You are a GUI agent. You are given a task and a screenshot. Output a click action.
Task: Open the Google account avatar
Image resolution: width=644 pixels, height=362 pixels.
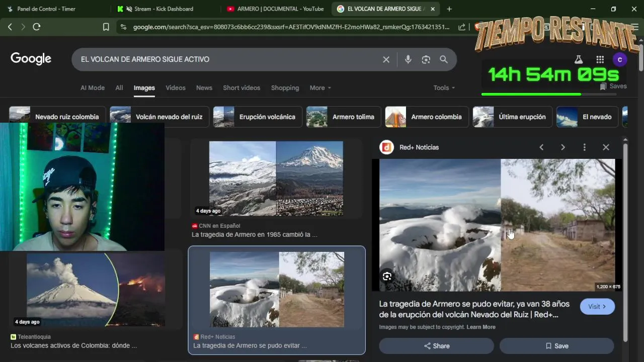(x=620, y=59)
